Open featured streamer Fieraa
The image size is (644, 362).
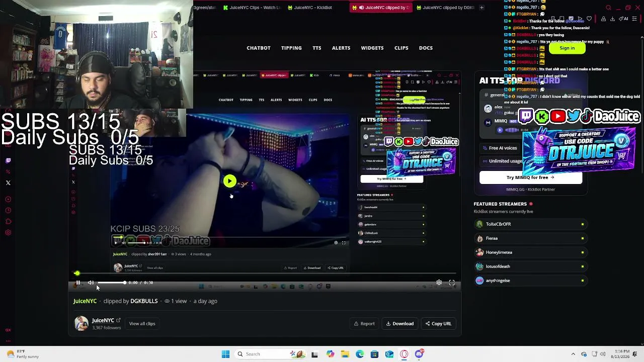(x=531, y=238)
